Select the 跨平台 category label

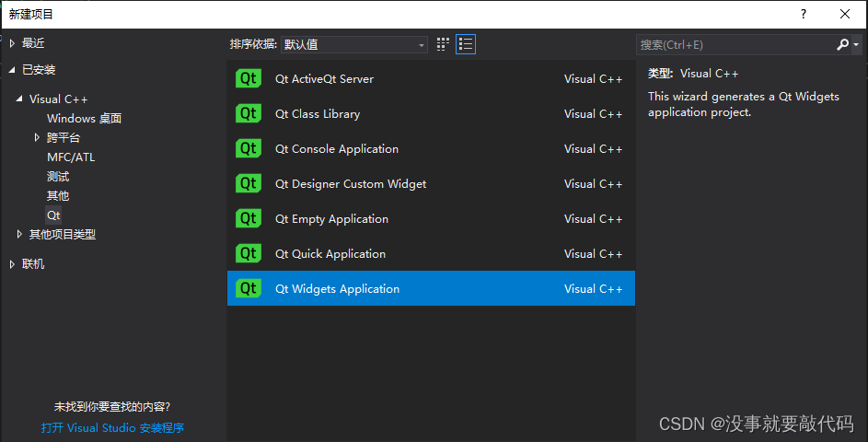64,137
